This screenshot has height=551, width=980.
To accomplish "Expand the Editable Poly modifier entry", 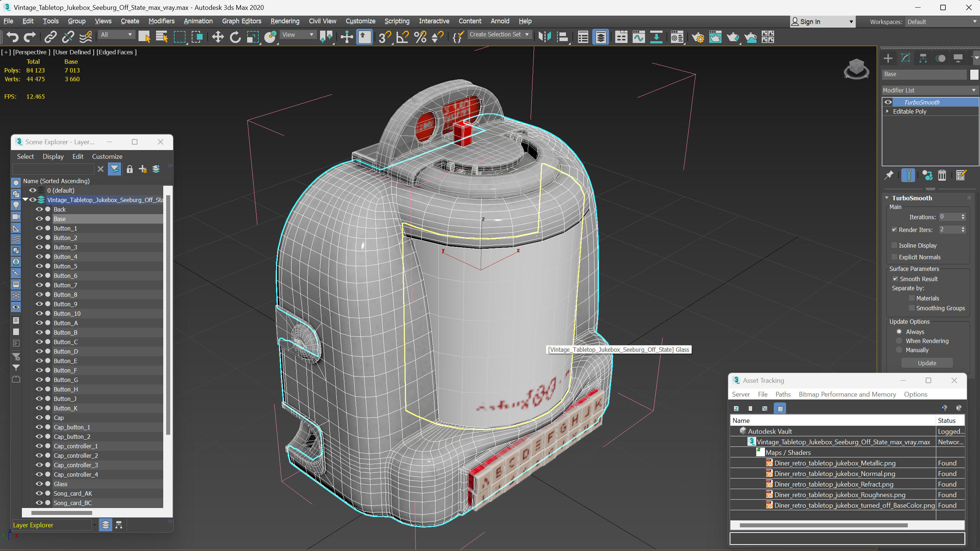I will pos(887,111).
